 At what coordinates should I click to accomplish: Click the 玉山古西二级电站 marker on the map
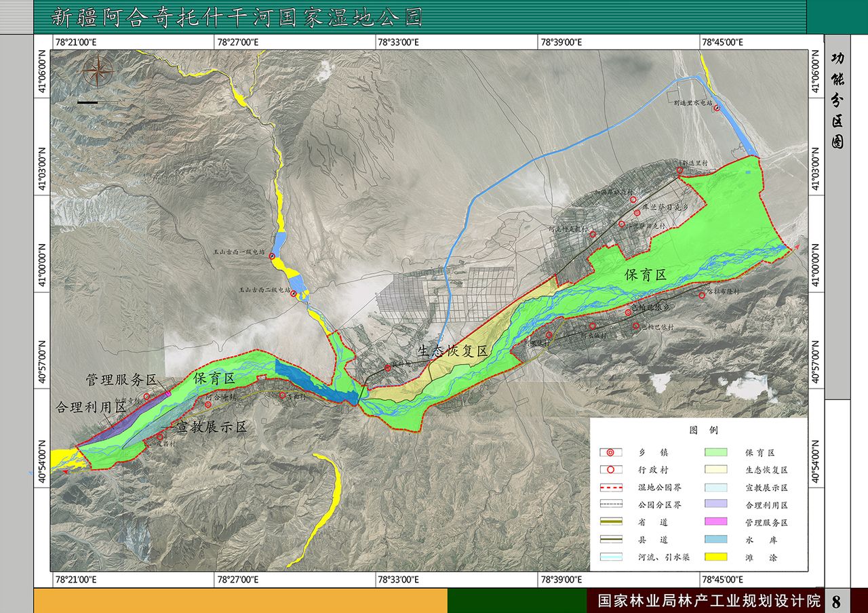[x=293, y=294]
